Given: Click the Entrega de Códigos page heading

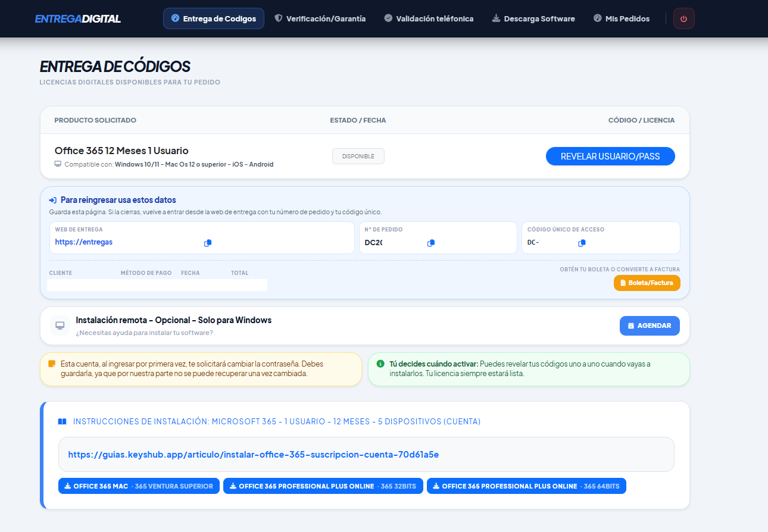Looking at the screenshot, I should click(x=115, y=67).
